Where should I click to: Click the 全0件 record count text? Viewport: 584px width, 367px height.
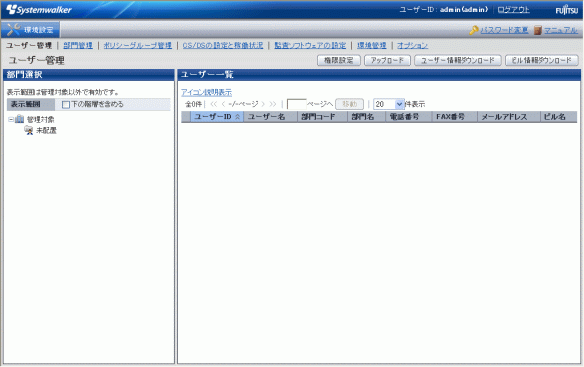pyautogui.click(x=193, y=104)
